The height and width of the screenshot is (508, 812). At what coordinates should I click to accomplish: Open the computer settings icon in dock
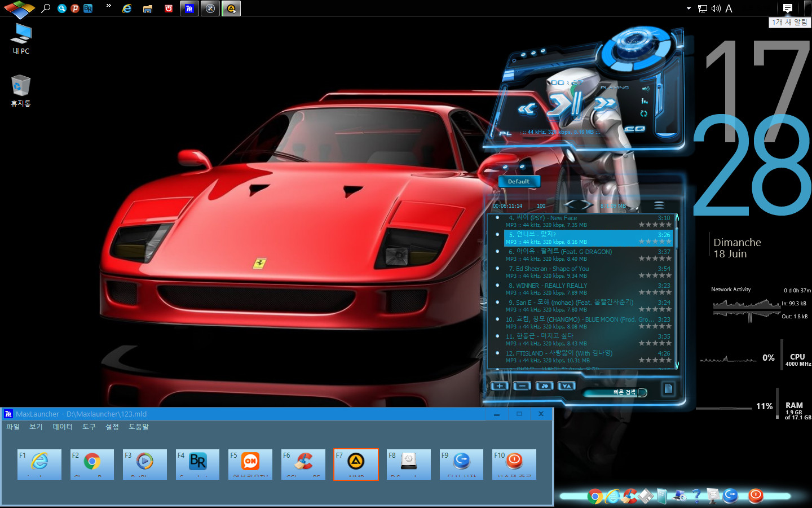[680, 496]
